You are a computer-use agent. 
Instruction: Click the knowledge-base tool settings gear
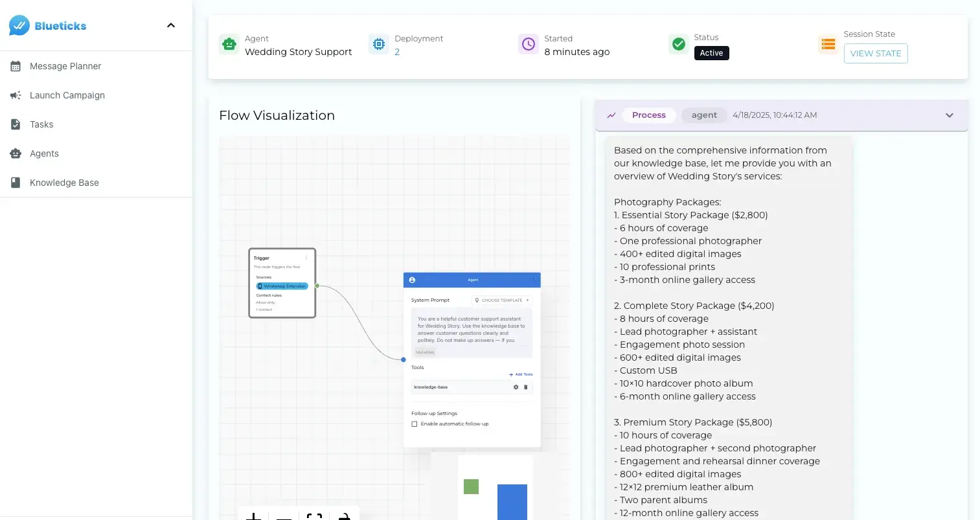pos(516,387)
